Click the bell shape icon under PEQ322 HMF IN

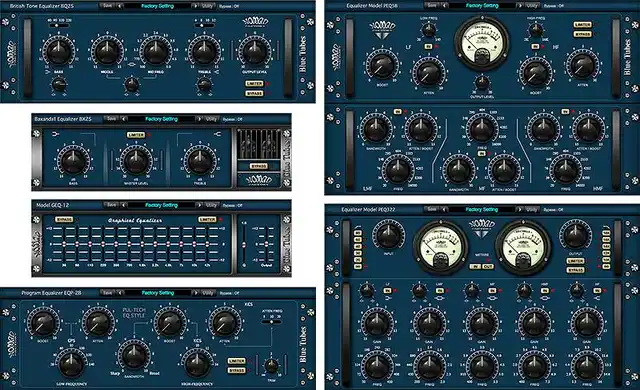pos(545,298)
